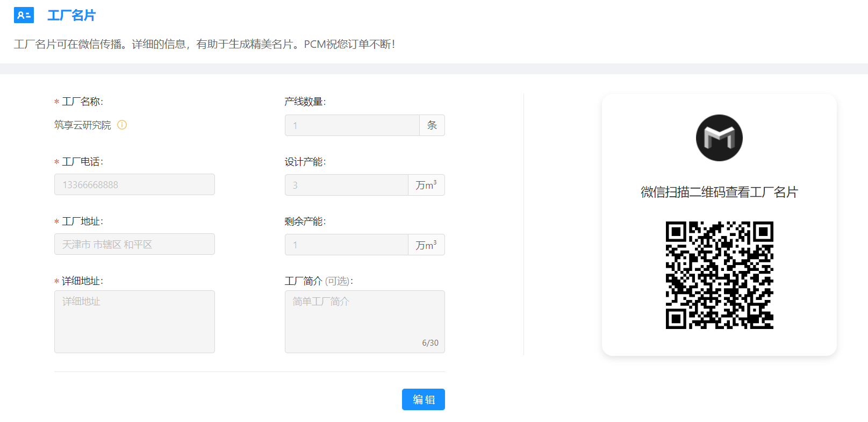Click the info icon beside 筑享云研究院
This screenshot has width=868, height=422.
coord(122,125)
